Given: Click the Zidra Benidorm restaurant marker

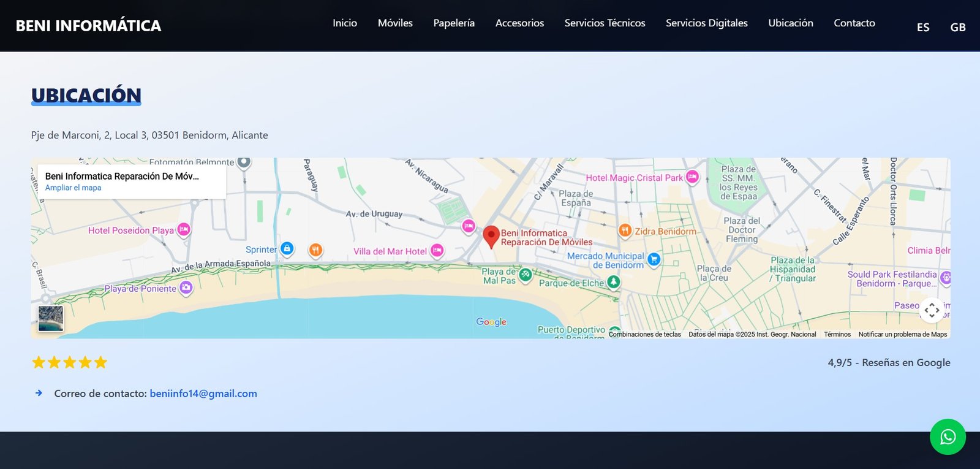Looking at the screenshot, I should click(625, 231).
